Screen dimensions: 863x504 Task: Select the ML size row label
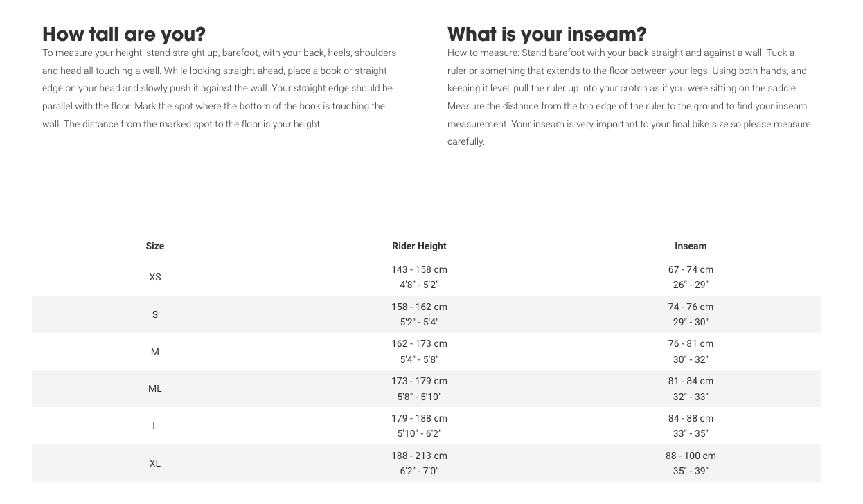(155, 388)
